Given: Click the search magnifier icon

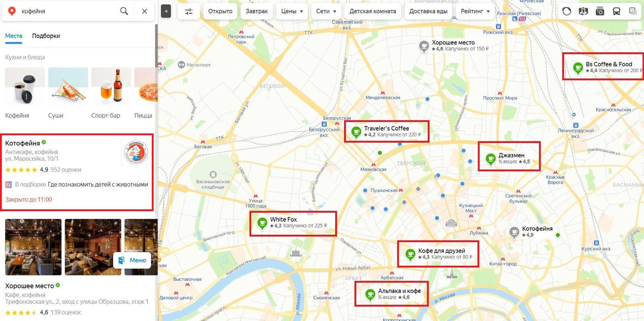Looking at the screenshot, I should pos(124,11).
